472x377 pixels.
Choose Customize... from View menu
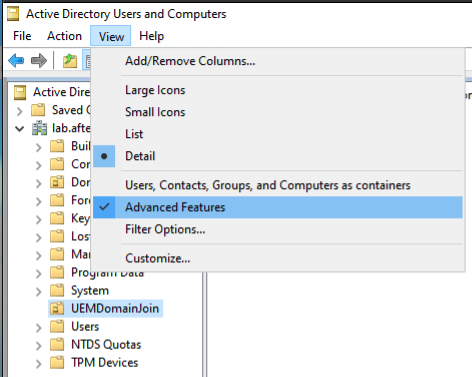[x=278, y=258]
